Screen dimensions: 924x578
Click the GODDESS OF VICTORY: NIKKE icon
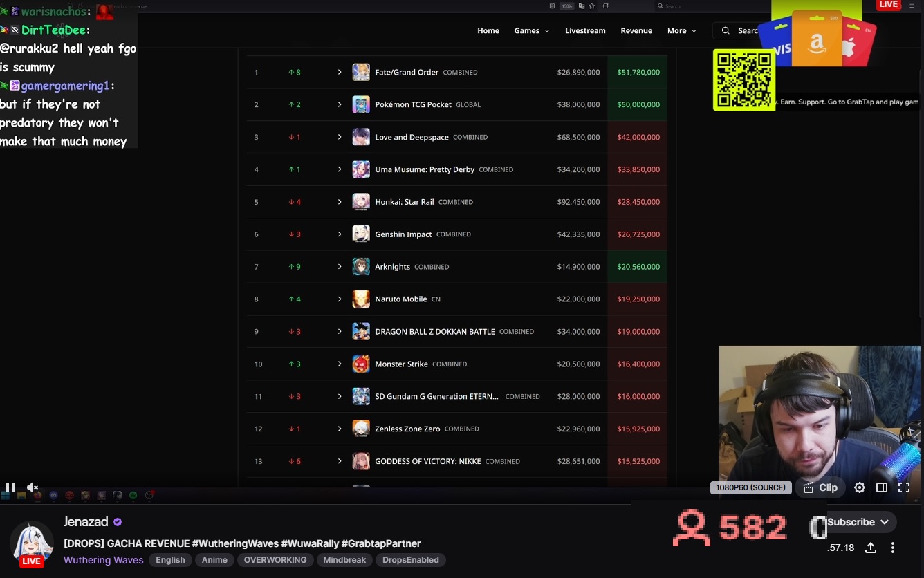(361, 461)
